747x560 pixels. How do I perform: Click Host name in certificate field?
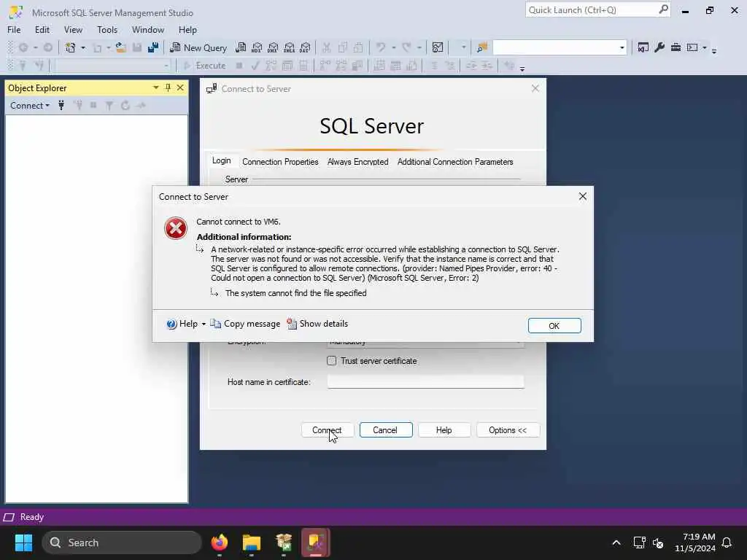[x=425, y=382]
